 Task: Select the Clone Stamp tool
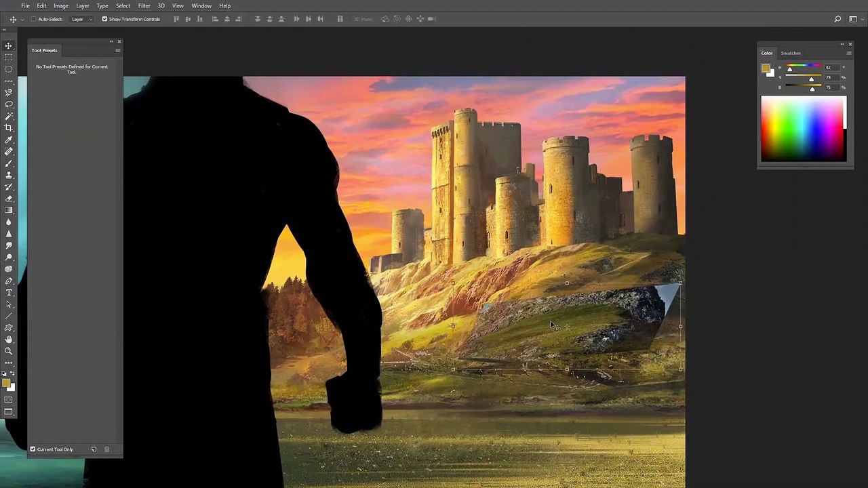[9, 175]
